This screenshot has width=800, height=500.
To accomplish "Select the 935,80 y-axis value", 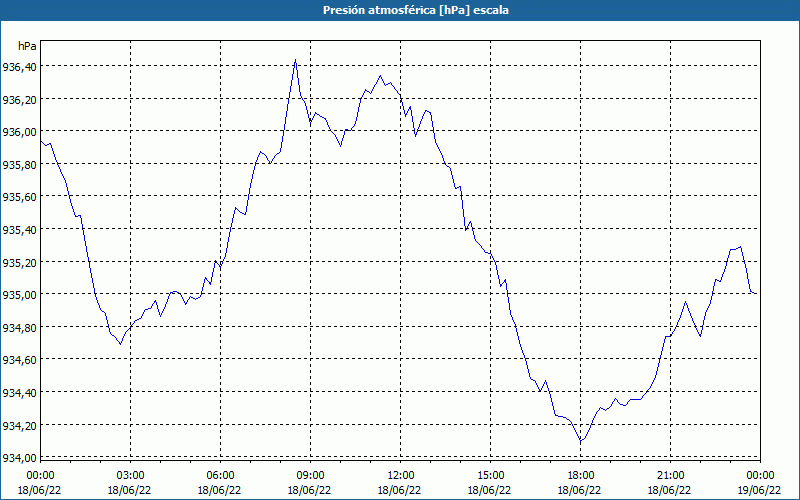I will coord(19,164).
